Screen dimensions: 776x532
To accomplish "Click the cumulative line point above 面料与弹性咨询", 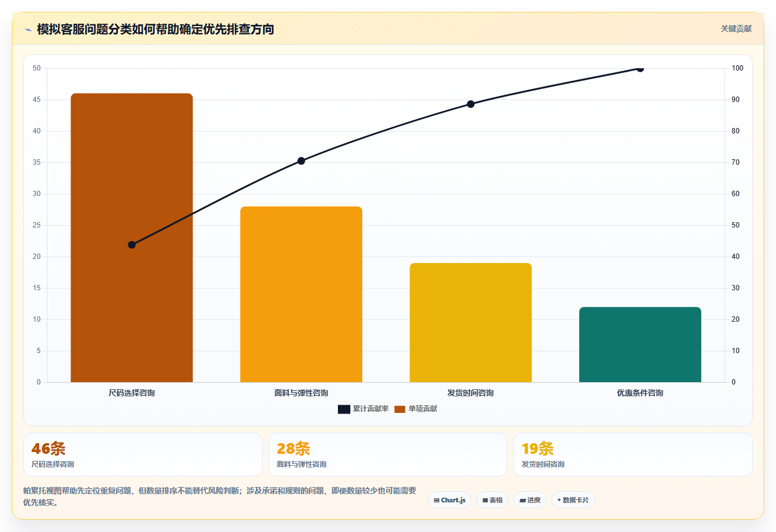I will (301, 161).
